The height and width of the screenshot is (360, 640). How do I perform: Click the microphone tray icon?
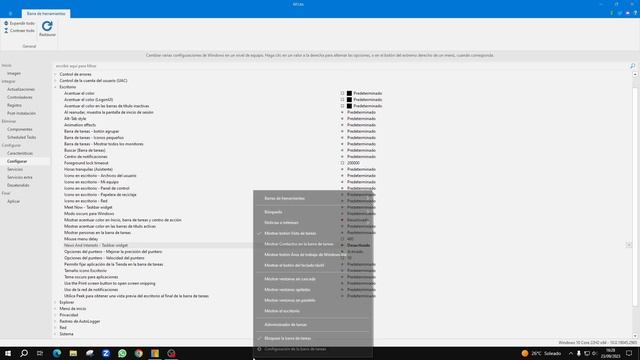tap(578, 353)
